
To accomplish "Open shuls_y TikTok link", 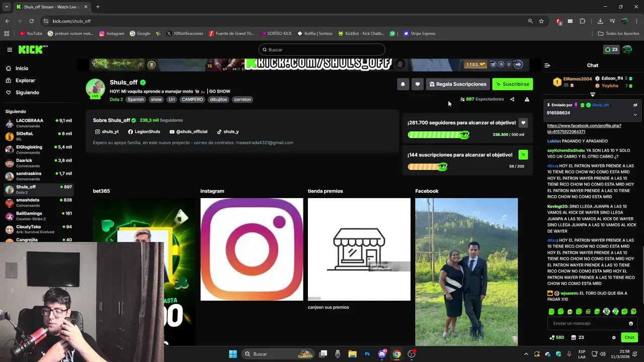I will click(227, 132).
